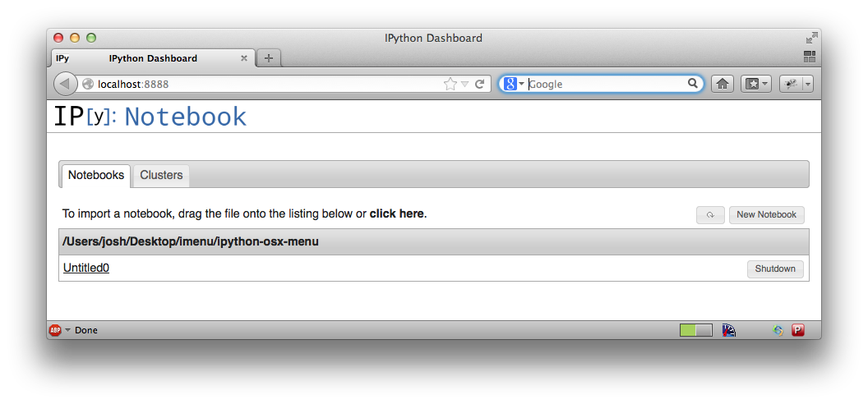Click the Done status text
Viewport: 868px width, 404px height.
85,330
